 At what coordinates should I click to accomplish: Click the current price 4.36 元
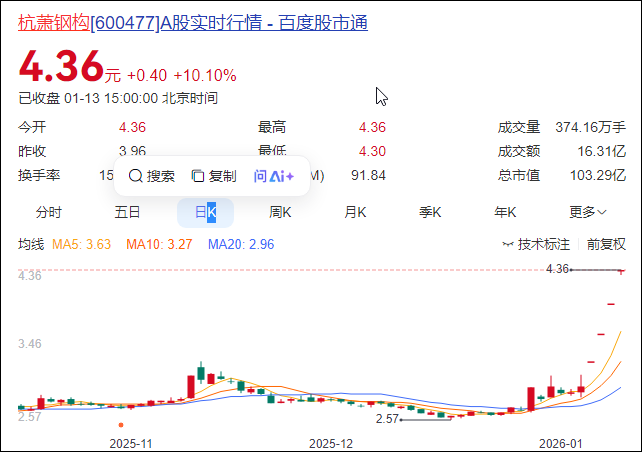click(70, 66)
